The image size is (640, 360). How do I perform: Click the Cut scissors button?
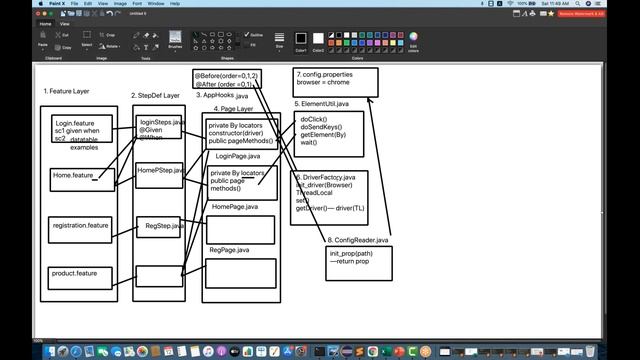point(62,35)
